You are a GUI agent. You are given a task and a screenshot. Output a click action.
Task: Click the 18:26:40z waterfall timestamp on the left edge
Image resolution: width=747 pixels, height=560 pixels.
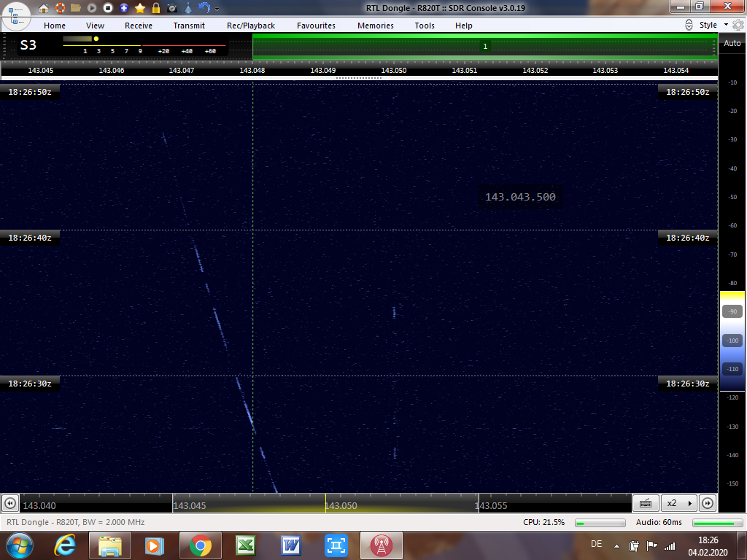29,238
